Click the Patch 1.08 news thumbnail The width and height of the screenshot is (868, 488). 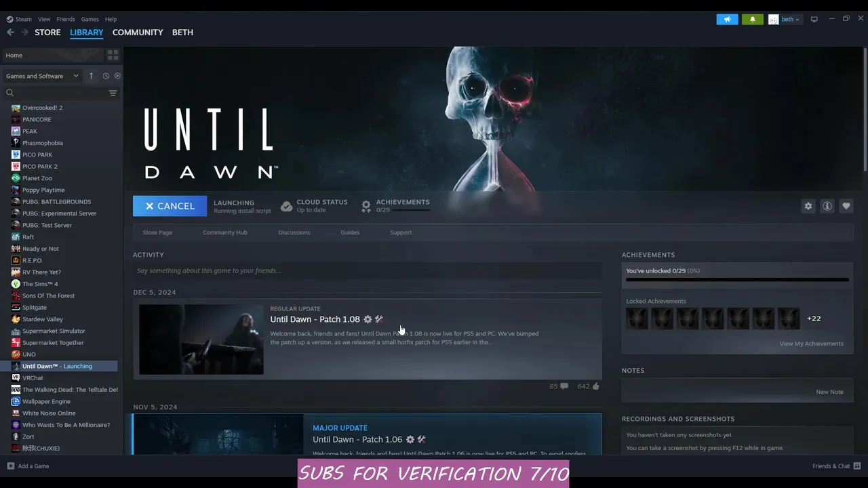[x=201, y=340]
